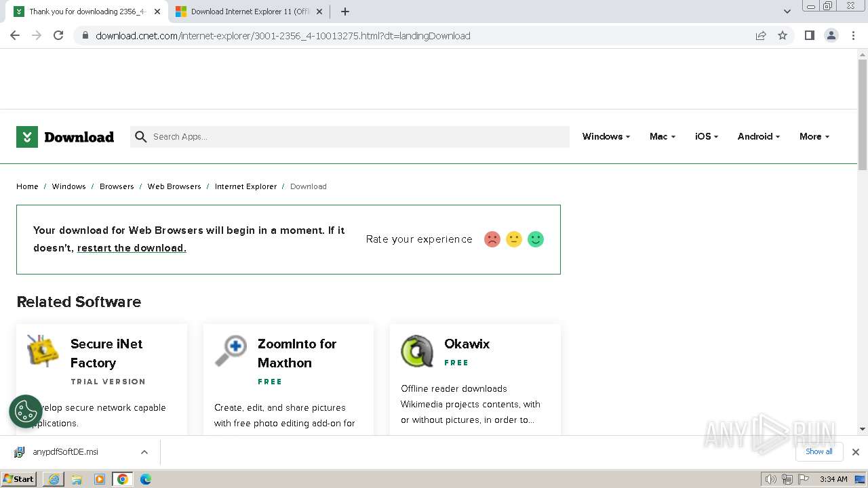868x488 pixels.
Task: Rate experience with green happy face
Action: (536, 239)
